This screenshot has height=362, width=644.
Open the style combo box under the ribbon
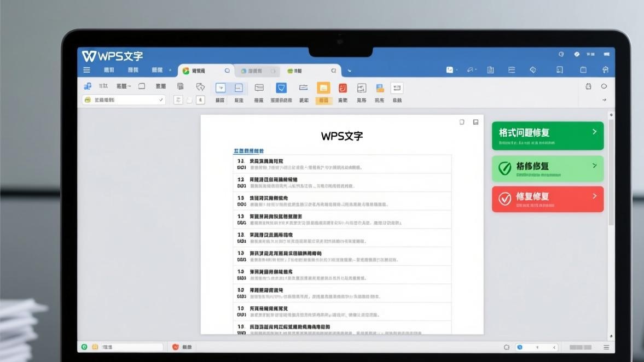click(124, 100)
